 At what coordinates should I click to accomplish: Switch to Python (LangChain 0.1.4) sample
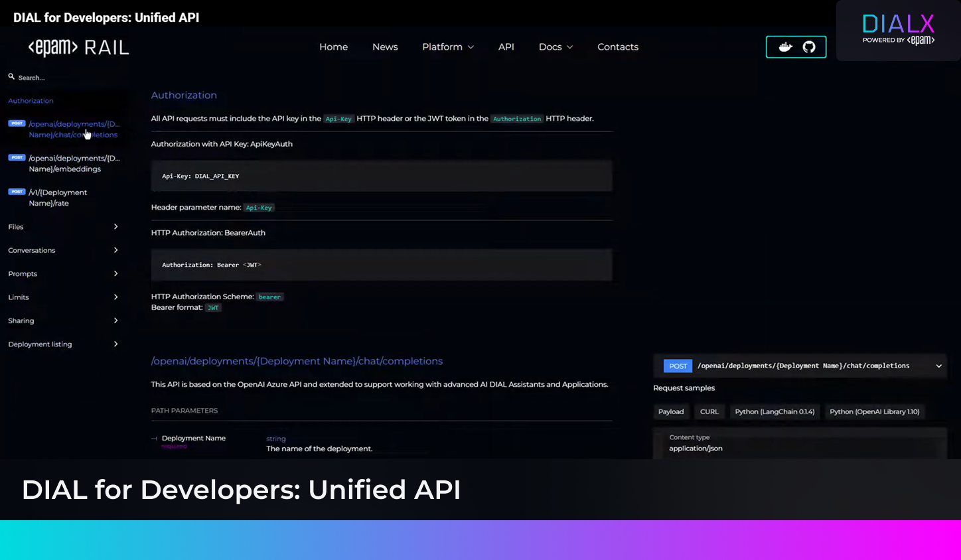774,412
